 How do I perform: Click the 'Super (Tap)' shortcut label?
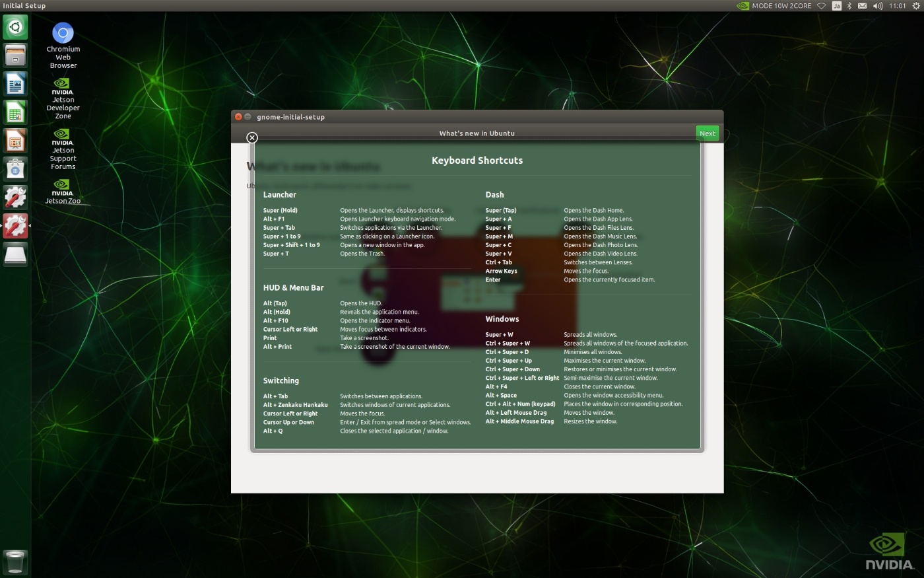pos(501,211)
